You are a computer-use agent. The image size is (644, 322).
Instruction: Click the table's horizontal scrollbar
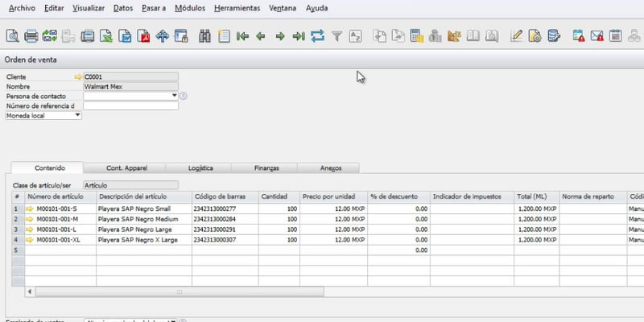177,291
